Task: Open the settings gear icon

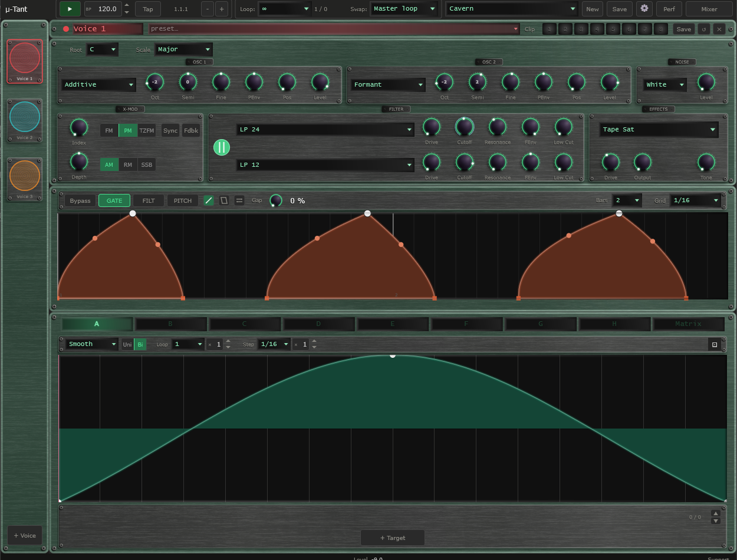Action: (x=644, y=9)
